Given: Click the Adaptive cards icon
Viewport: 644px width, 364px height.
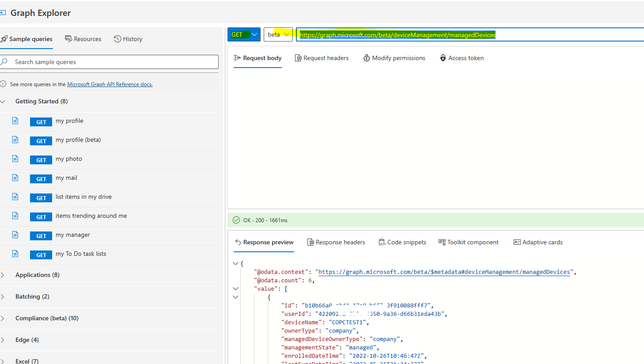Looking at the screenshot, I should tap(517, 242).
